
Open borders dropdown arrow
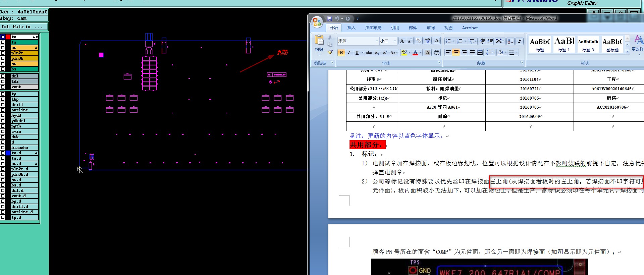pos(517,52)
